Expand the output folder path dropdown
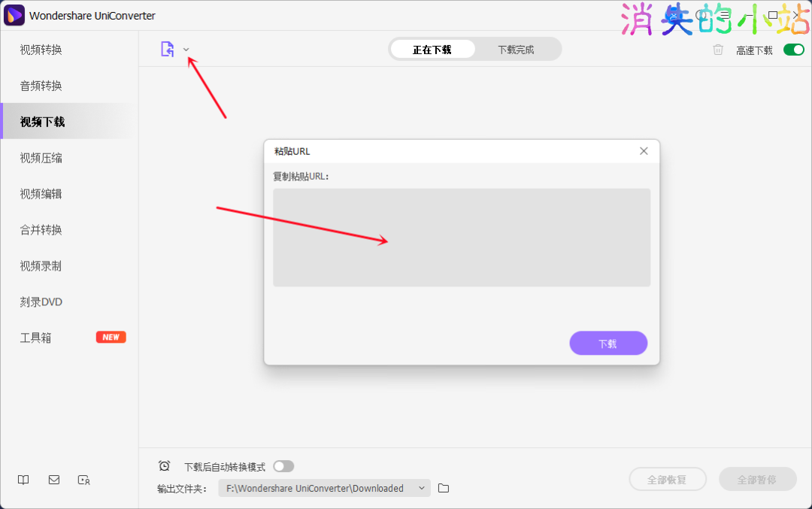 click(x=422, y=488)
